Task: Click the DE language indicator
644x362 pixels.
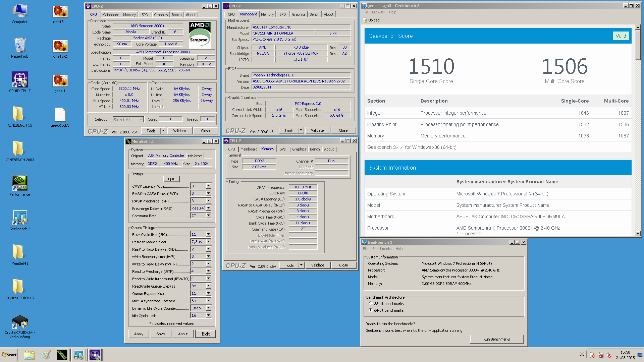Action: 582,354
